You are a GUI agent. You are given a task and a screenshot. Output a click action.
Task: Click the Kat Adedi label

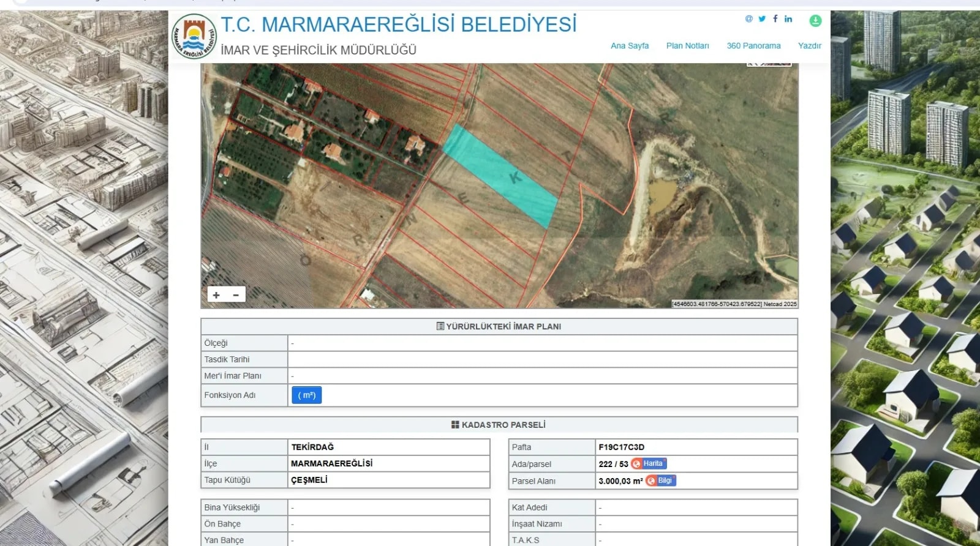click(x=530, y=507)
